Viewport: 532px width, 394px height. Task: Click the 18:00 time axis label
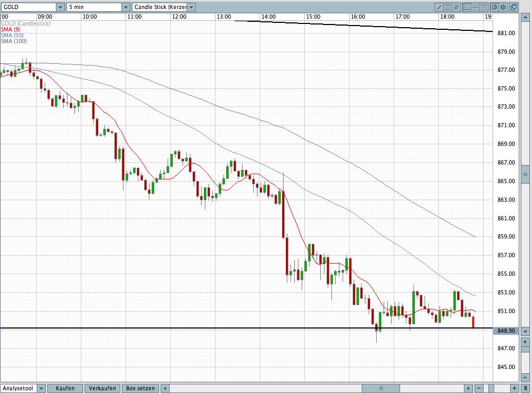[447, 17]
